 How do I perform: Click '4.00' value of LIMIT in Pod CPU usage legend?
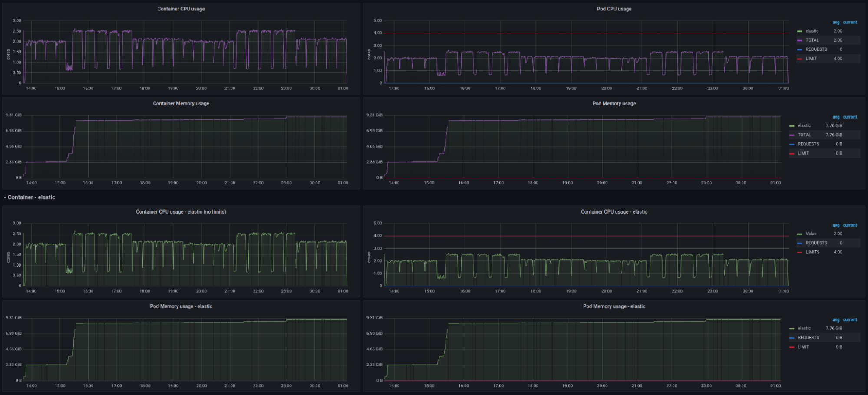[x=838, y=59]
